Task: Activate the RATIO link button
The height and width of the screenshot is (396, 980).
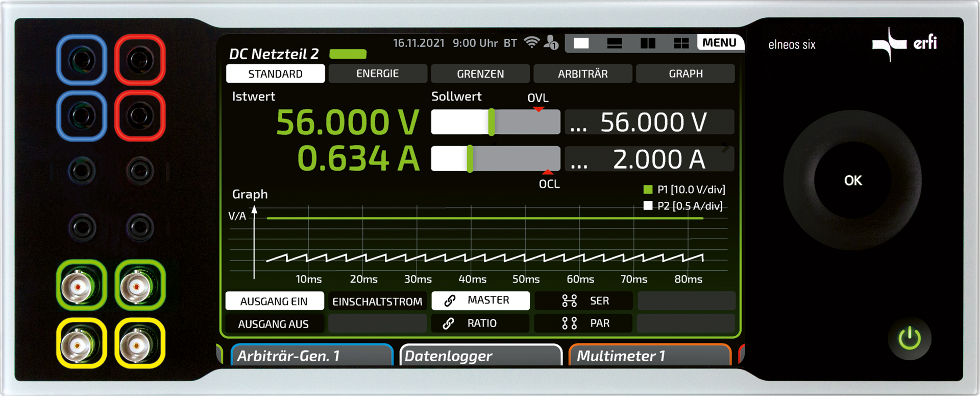Action: coord(480,323)
